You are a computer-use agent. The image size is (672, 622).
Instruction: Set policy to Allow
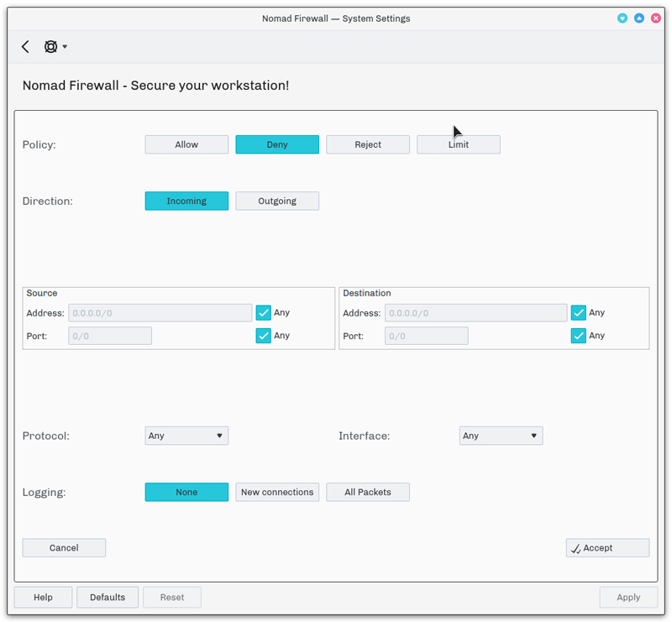(x=186, y=144)
